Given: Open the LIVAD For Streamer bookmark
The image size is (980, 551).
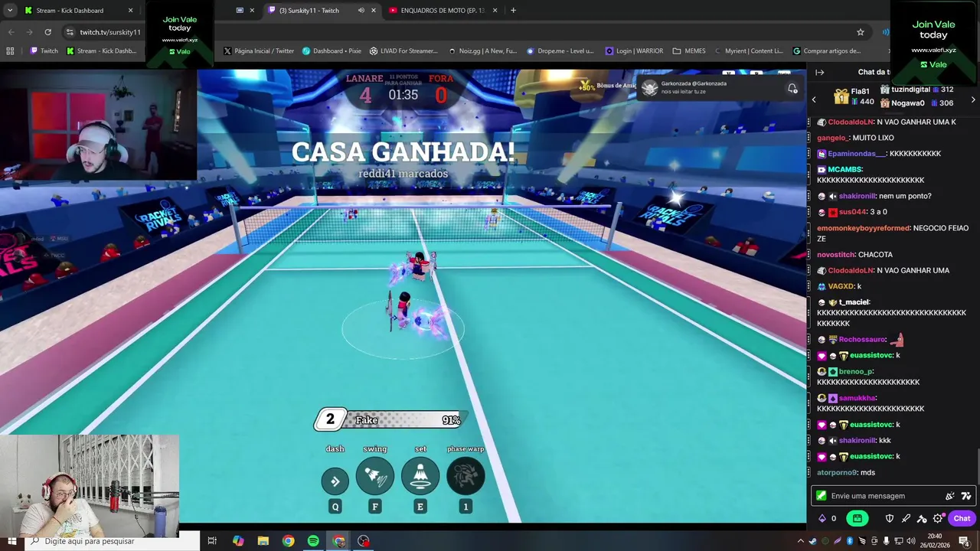Looking at the screenshot, I should click(403, 51).
